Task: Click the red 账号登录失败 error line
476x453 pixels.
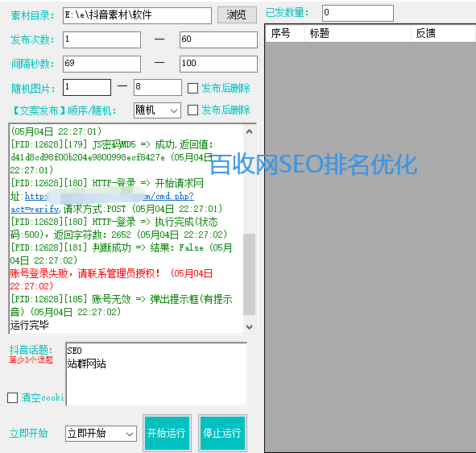Action: click(111, 280)
